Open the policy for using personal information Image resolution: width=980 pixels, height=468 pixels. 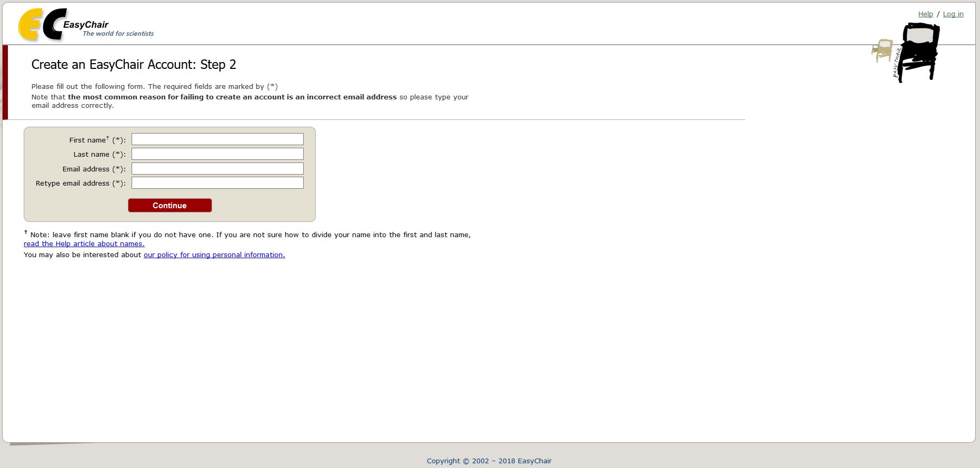[x=214, y=255]
